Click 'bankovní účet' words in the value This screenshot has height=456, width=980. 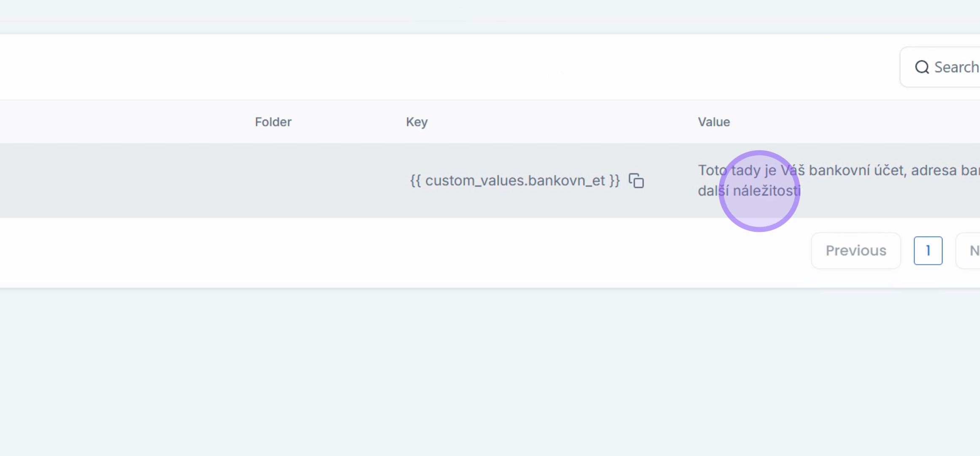[x=858, y=170]
